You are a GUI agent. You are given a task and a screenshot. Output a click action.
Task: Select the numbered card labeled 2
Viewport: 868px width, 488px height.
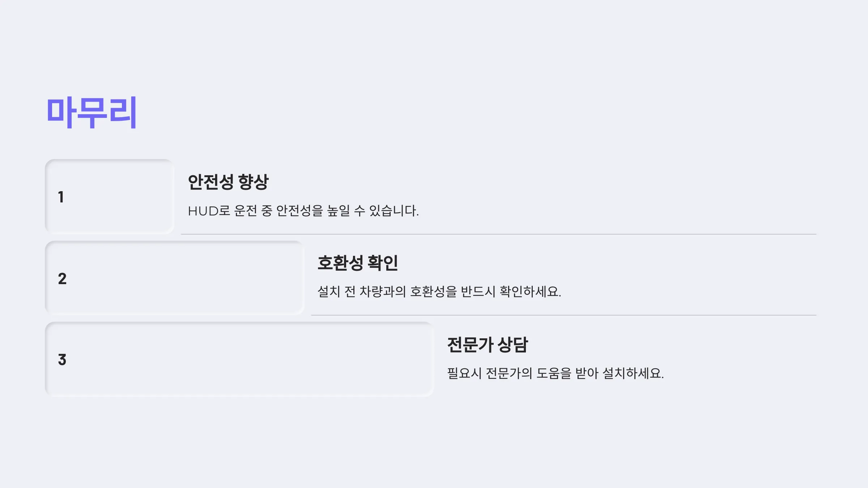174,278
